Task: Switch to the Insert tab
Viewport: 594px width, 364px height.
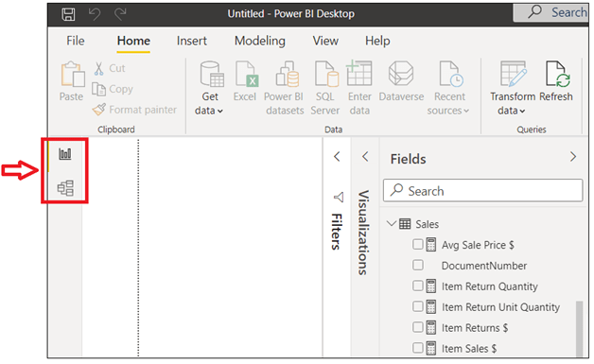Action: [192, 41]
